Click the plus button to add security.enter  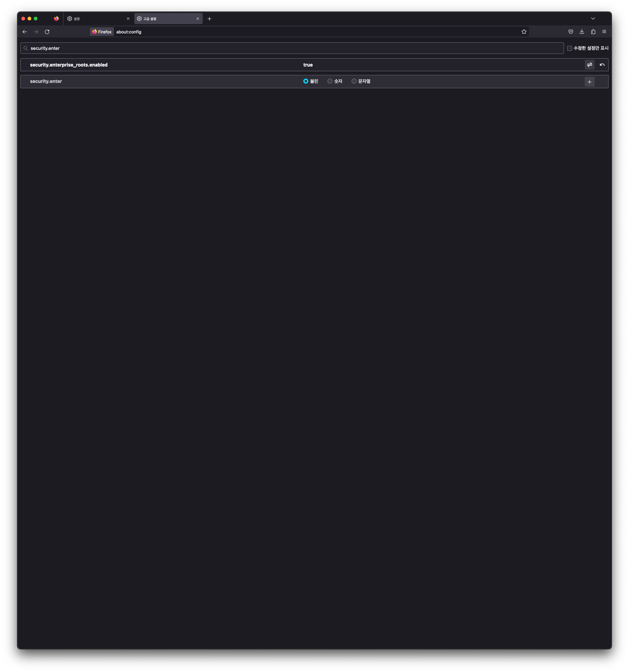589,82
